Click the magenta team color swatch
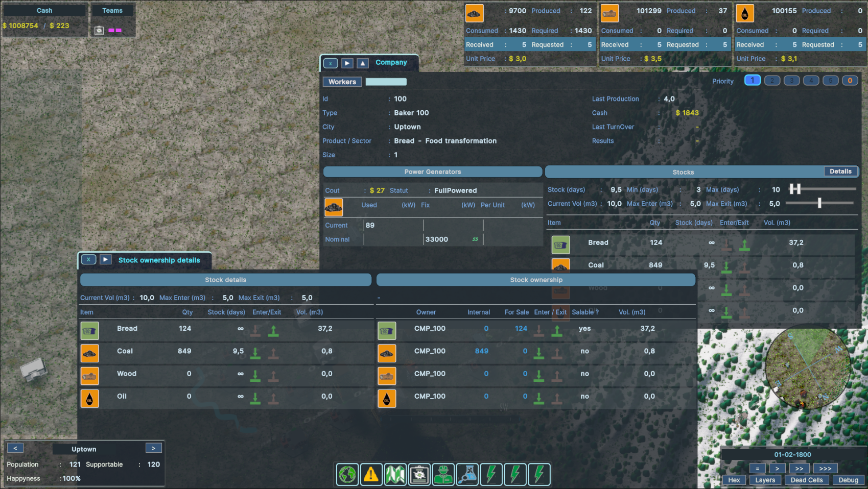 pos(115,31)
